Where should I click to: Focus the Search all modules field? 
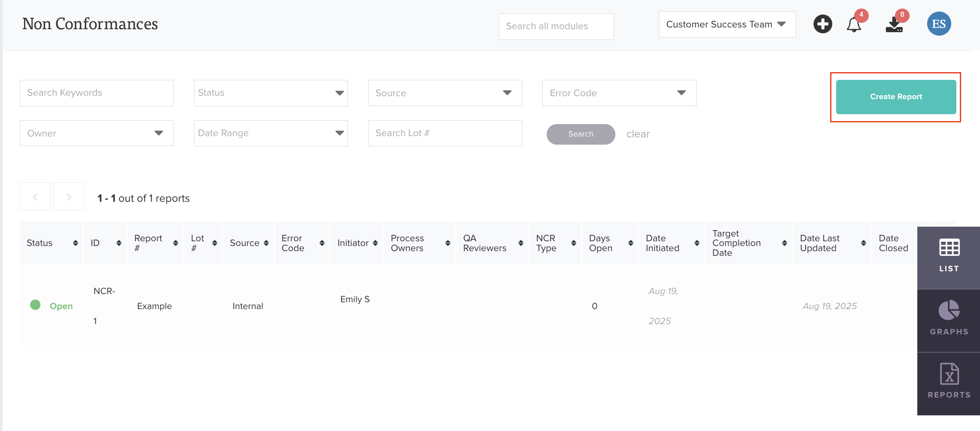[x=556, y=26]
